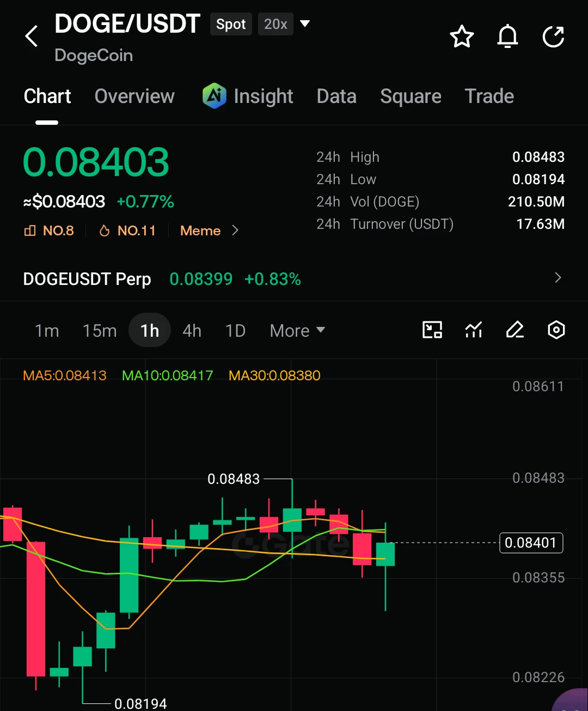The width and height of the screenshot is (588, 711).
Task: Tap the NO.8 ranking icon
Action: point(30,230)
